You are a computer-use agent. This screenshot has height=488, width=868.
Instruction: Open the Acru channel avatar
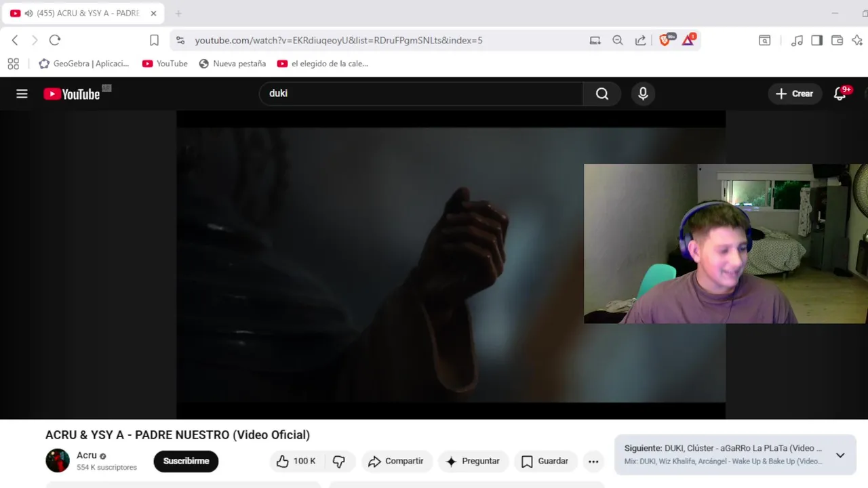point(58,461)
